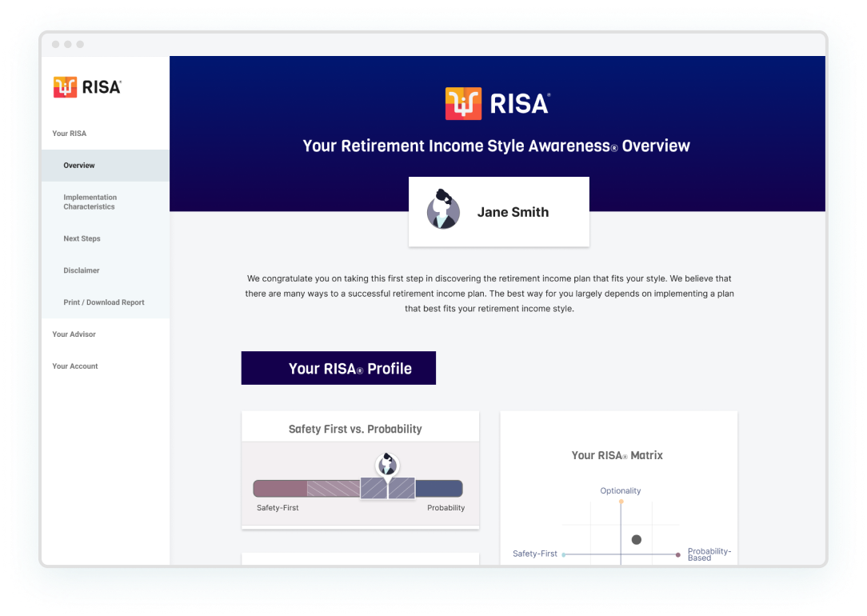This screenshot has height=616, width=867.
Task: Open Implementation Characteristics section
Action: [x=90, y=202]
